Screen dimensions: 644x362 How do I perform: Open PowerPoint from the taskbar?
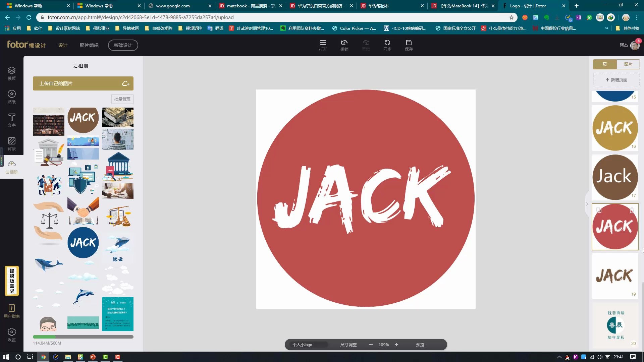click(93, 357)
